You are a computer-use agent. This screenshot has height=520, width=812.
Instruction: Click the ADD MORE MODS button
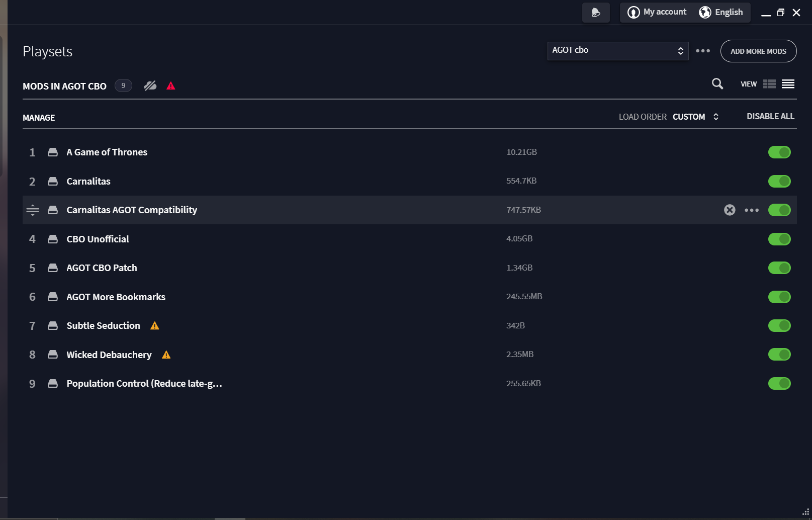click(x=758, y=51)
